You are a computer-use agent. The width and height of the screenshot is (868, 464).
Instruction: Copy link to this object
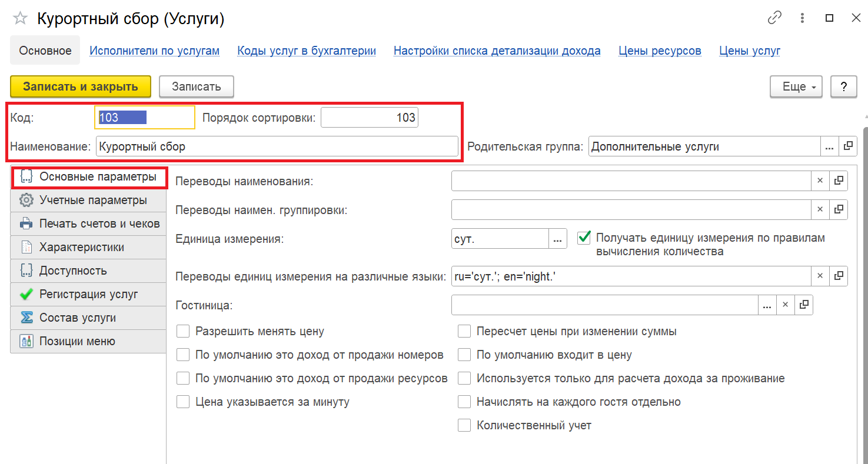click(x=774, y=18)
